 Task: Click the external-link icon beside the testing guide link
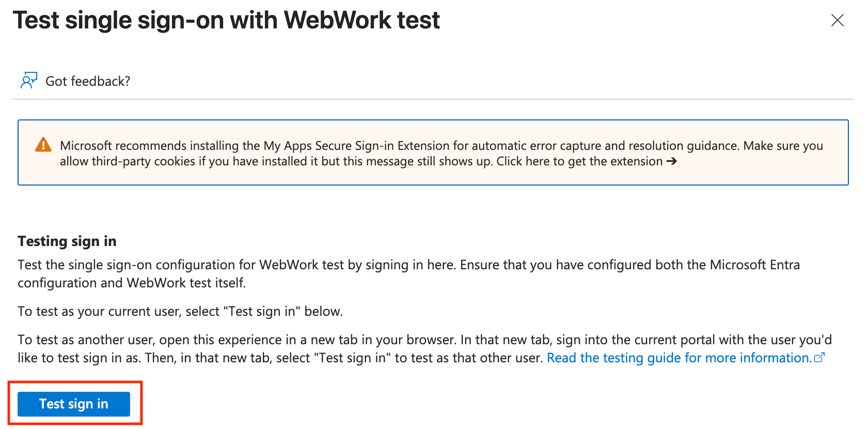coord(819,357)
